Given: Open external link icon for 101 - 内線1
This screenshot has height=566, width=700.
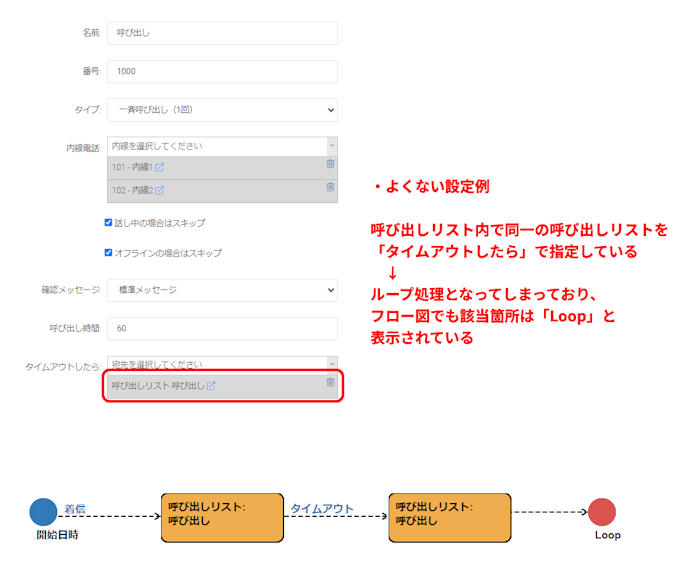Looking at the screenshot, I should click(160, 167).
